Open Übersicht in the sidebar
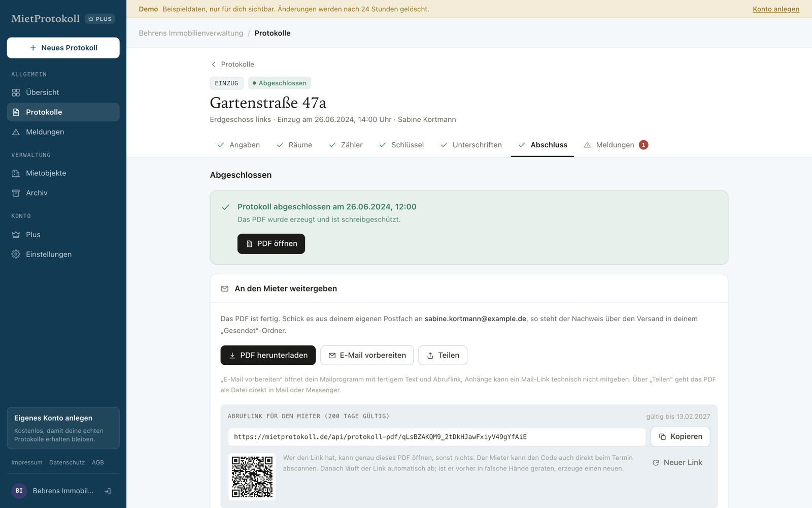The width and height of the screenshot is (812, 508). click(x=63, y=92)
